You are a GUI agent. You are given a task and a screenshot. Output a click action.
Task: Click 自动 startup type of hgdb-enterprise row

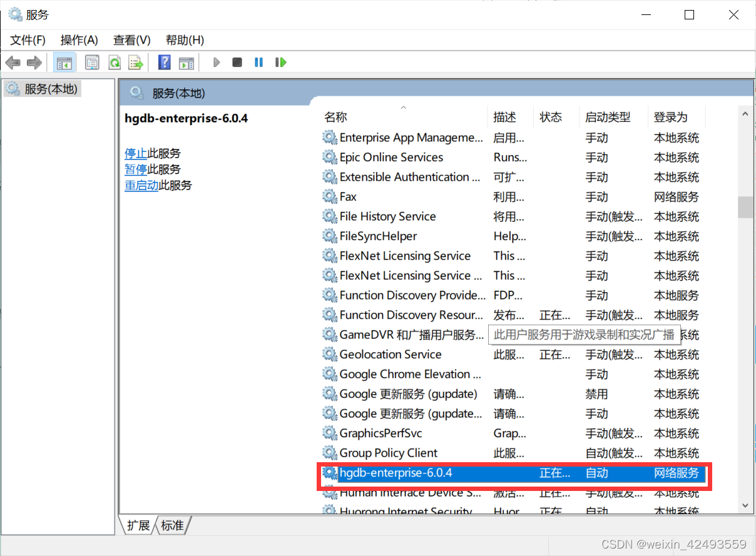tap(596, 473)
